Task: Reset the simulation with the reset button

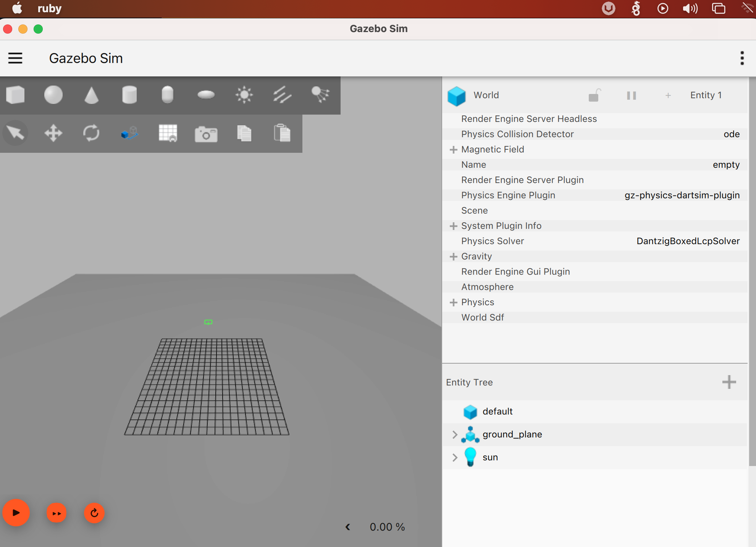Action: coord(94,513)
